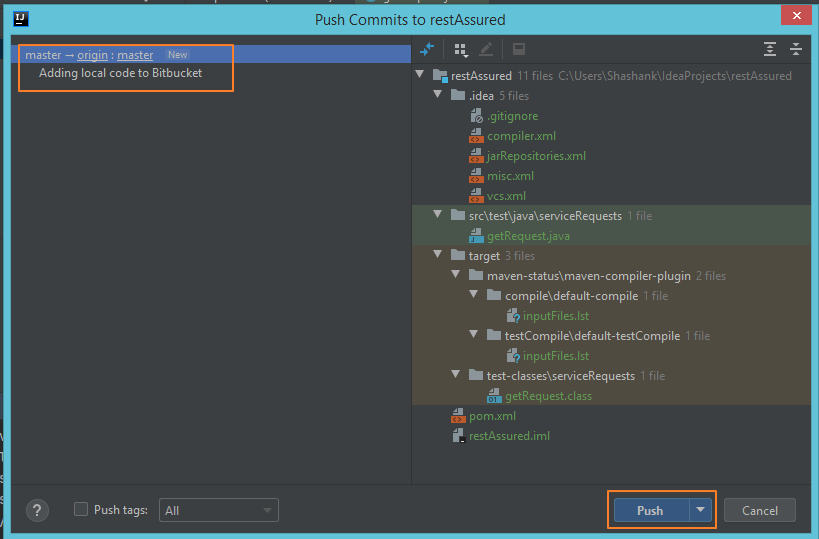Viewport: 819px width, 539px height.
Task: Close the Push Commits dialog
Action: coord(796,15)
